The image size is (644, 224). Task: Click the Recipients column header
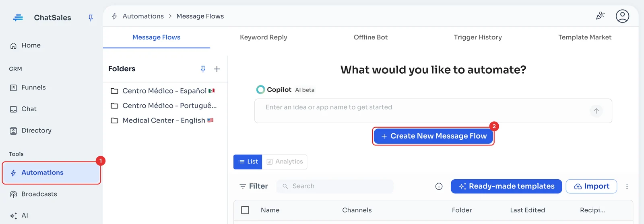[592, 210]
